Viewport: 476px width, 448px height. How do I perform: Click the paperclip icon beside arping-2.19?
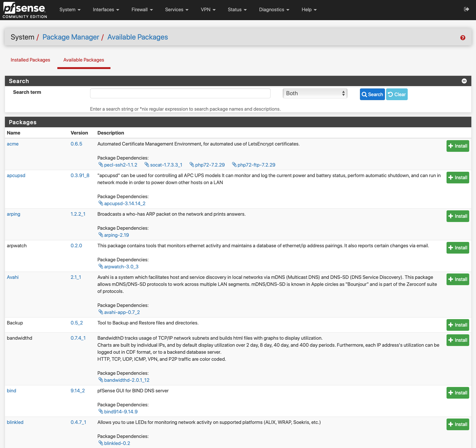coord(101,235)
